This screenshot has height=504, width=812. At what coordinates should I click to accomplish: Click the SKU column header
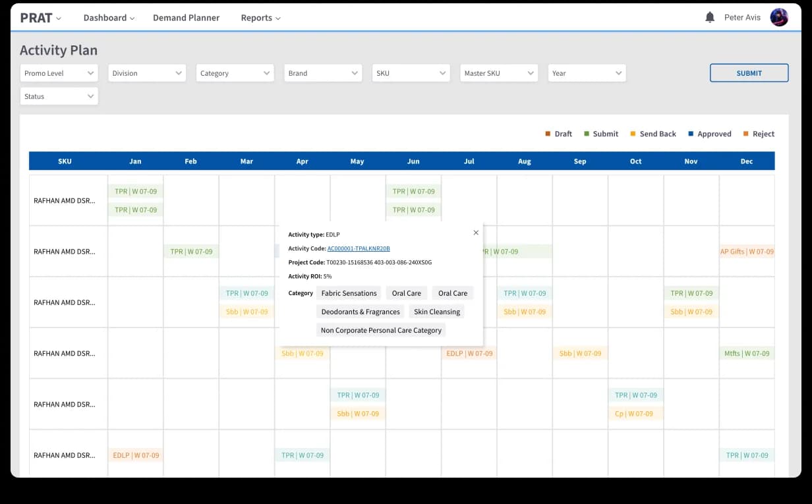(x=65, y=161)
